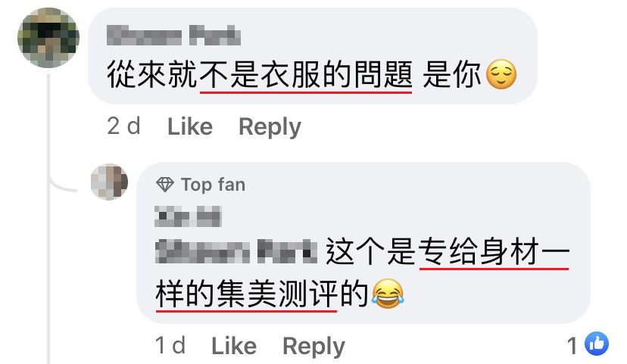Like the top comment about 衣服的問題

pos(190,126)
